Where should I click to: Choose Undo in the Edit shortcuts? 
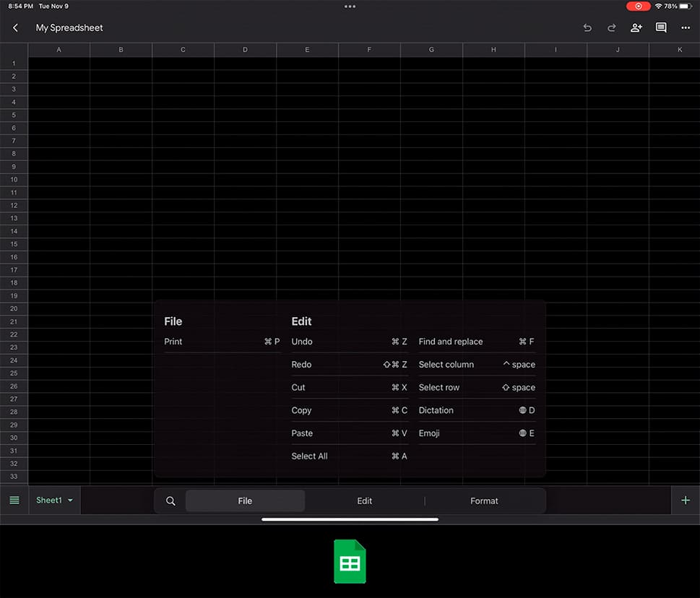coord(349,342)
